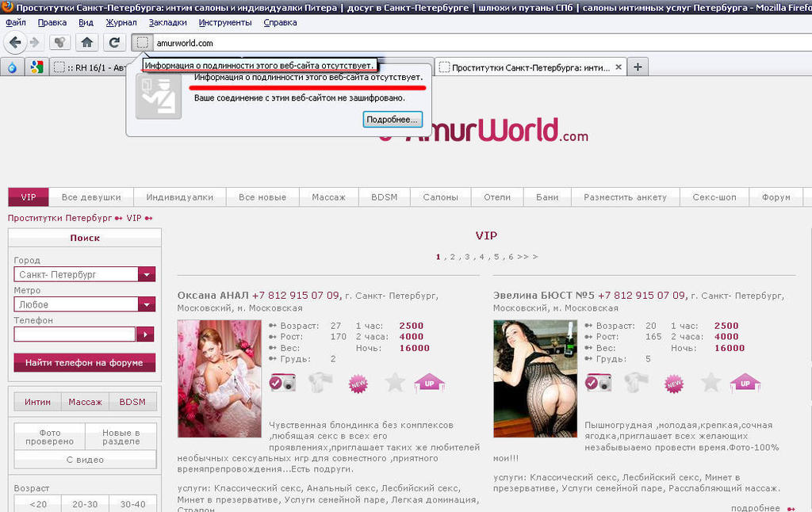Click the site identity icon beside the address

[142, 43]
